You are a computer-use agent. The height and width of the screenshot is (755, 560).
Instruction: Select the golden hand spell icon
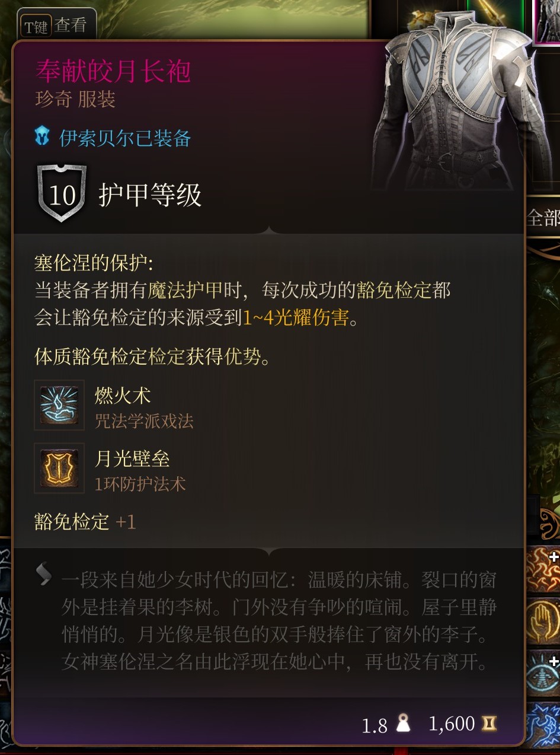pos(543,621)
